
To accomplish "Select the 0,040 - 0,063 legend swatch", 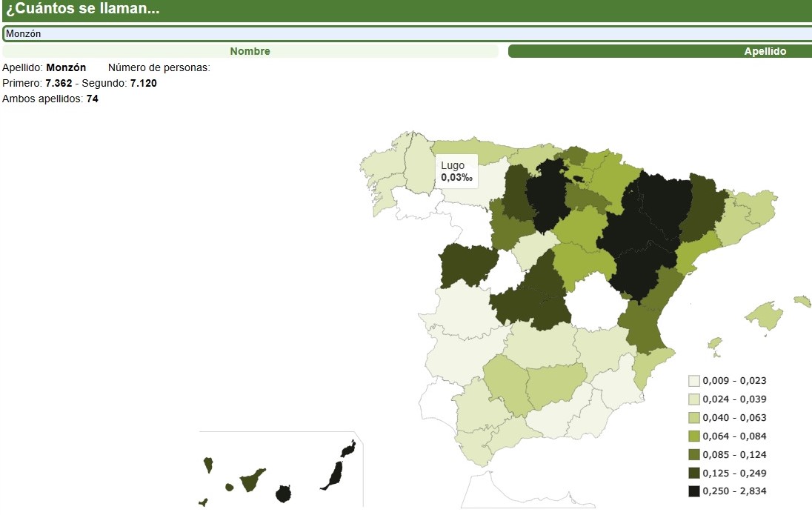I will click(694, 418).
